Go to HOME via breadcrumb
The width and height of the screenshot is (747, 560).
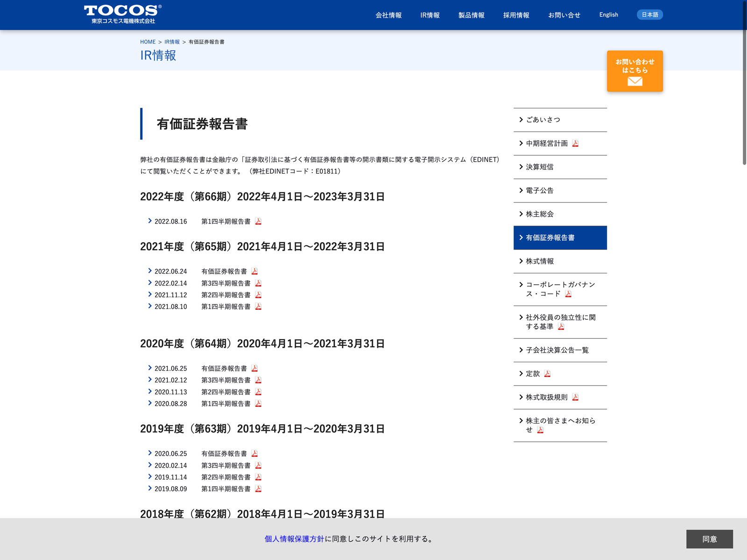(148, 42)
